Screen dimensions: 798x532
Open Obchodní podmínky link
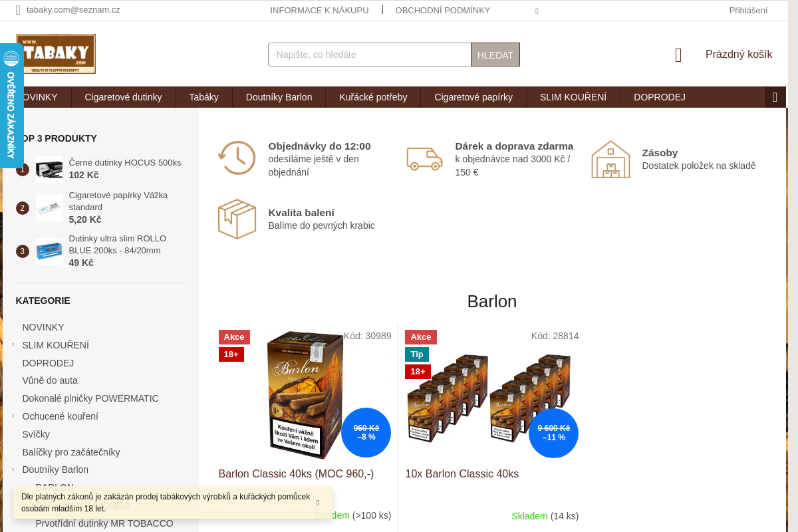[x=443, y=10]
